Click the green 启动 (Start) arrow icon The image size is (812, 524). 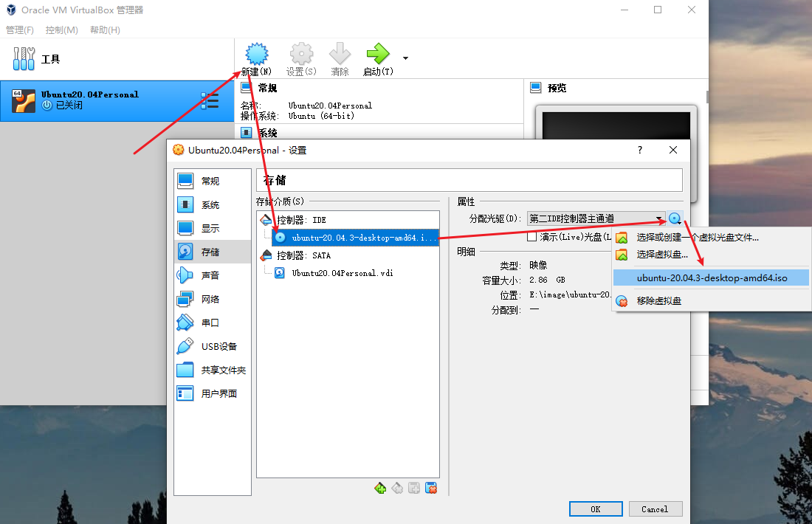click(x=377, y=54)
